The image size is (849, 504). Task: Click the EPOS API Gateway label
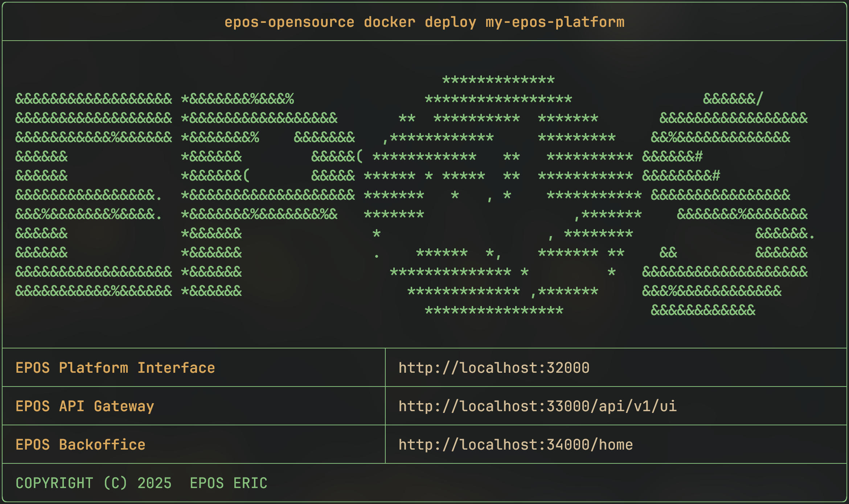click(x=85, y=406)
